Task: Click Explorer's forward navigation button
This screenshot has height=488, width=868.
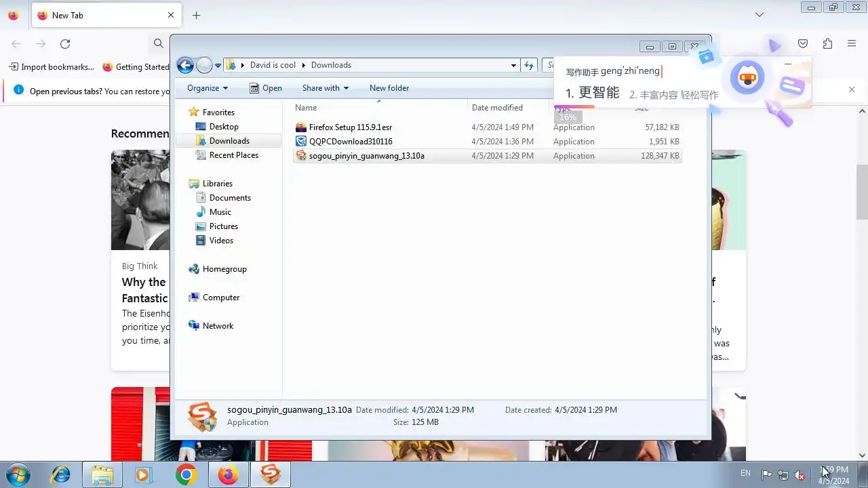Action: coord(204,65)
